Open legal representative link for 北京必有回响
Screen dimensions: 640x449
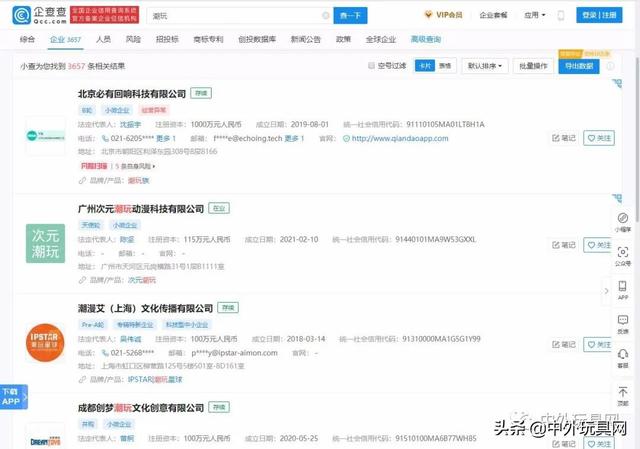(x=130, y=124)
